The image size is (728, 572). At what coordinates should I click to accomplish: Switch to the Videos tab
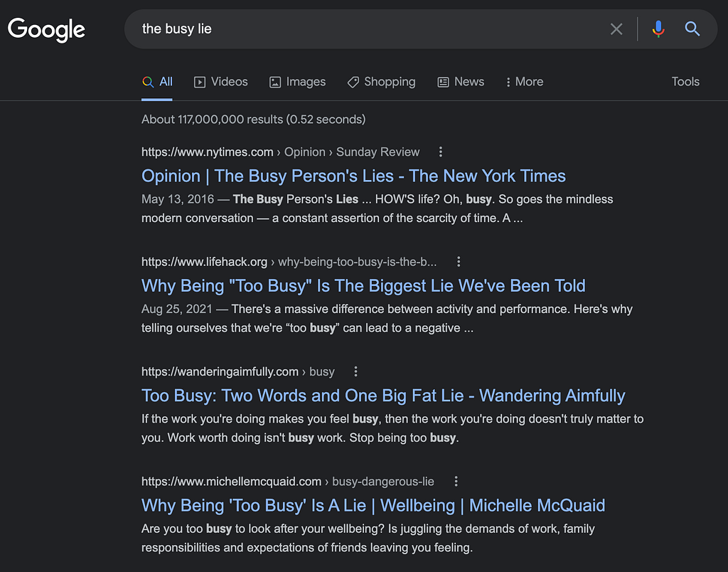(x=220, y=82)
